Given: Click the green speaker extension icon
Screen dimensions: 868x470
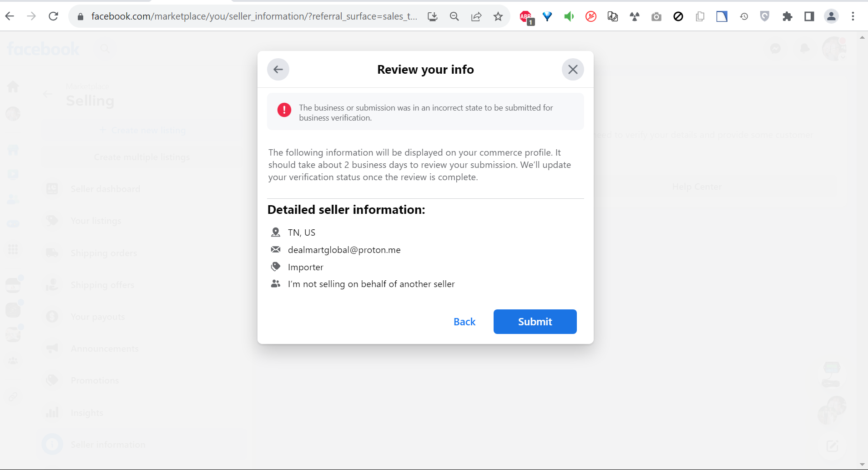Looking at the screenshot, I should [x=569, y=17].
